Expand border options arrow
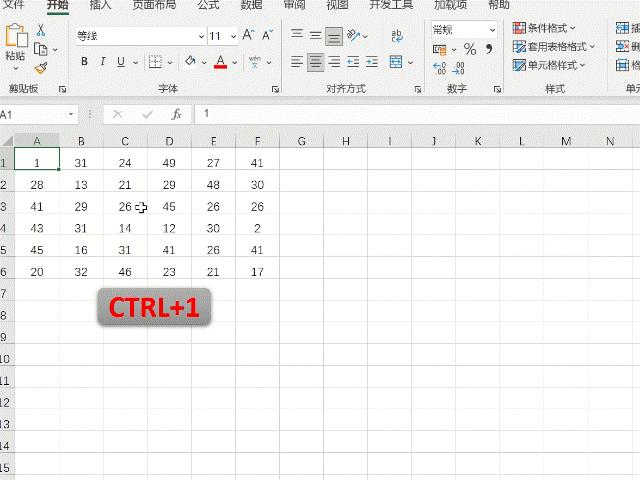The width and height of the screenshot is (640, 480). pos(170,63)
